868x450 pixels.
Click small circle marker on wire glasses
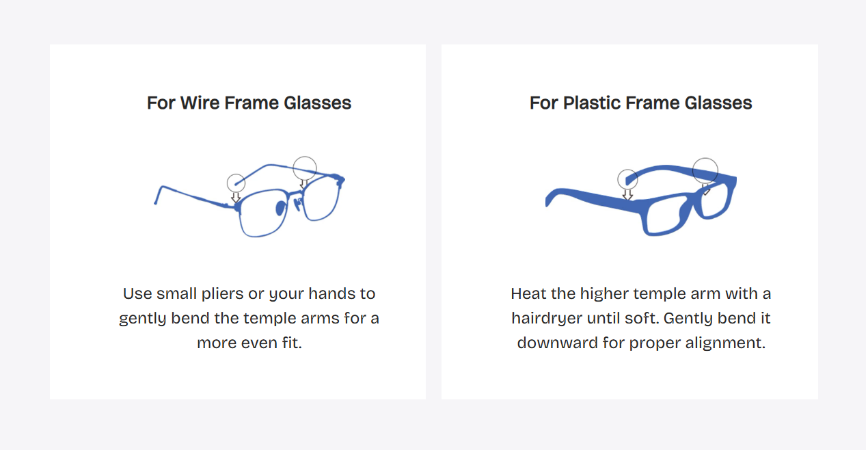click(236, 183)
